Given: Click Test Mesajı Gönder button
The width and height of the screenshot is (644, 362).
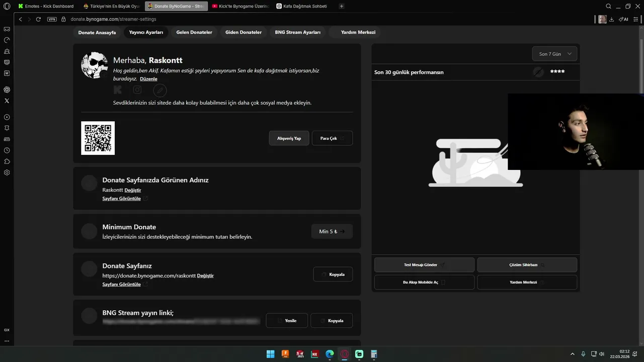Looking at the screenshot, I should coord(424,265).
